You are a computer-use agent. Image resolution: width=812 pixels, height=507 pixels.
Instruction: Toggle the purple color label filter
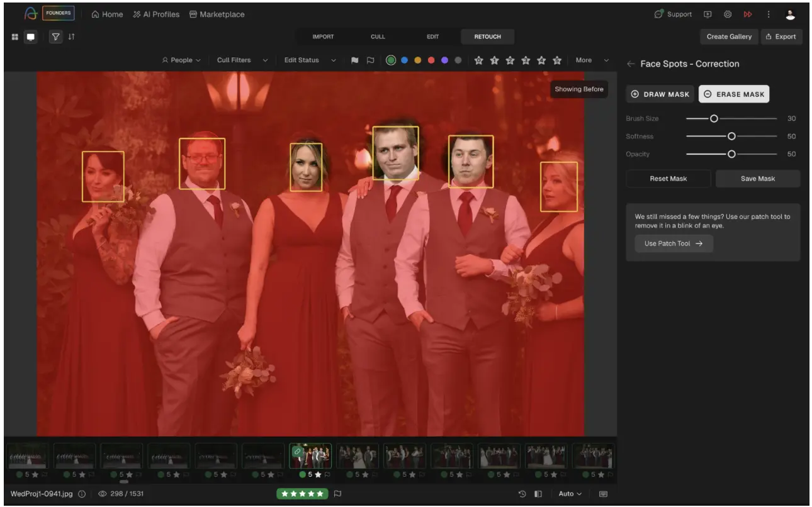tap(444, 60)
